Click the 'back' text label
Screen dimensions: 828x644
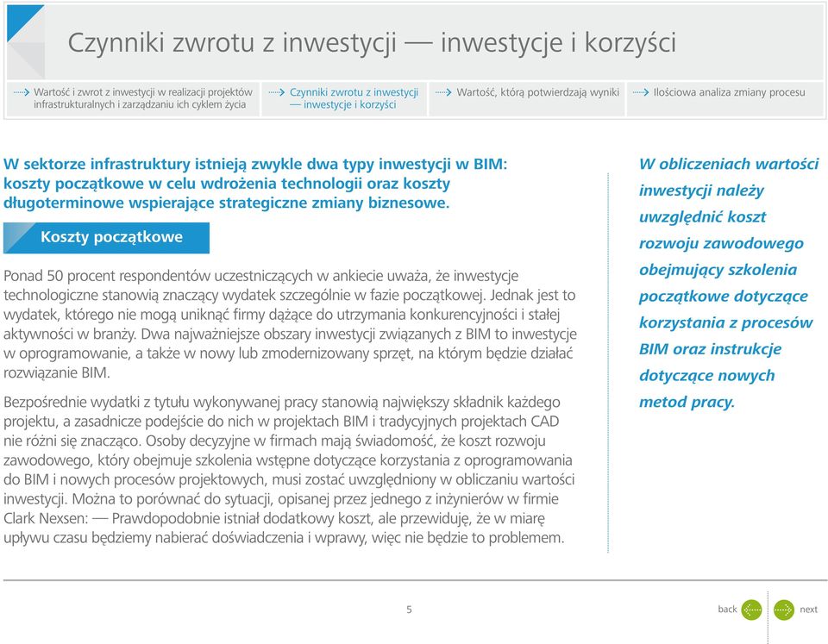point(727,610)
